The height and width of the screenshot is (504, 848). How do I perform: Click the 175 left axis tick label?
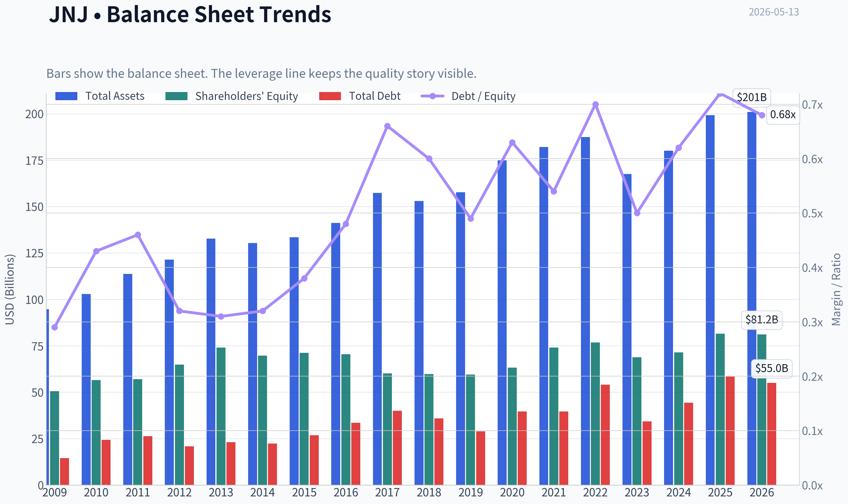coord(35,161)
